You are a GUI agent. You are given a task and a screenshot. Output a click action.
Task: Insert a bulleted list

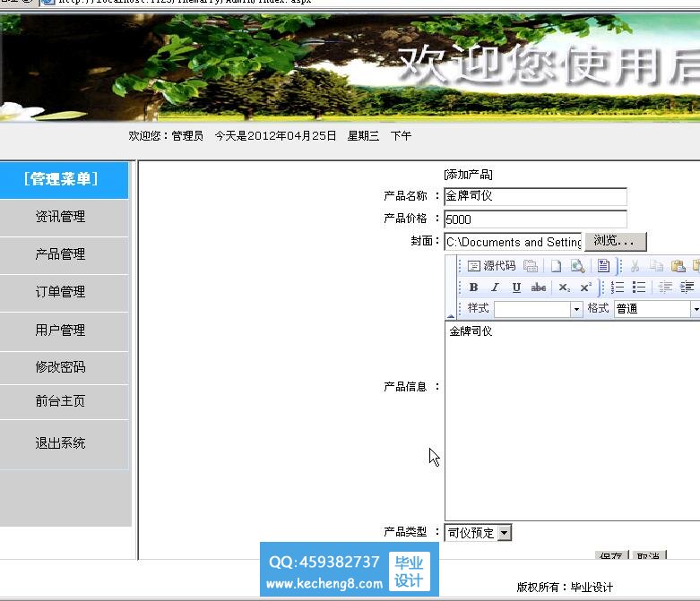coord(639,288)
